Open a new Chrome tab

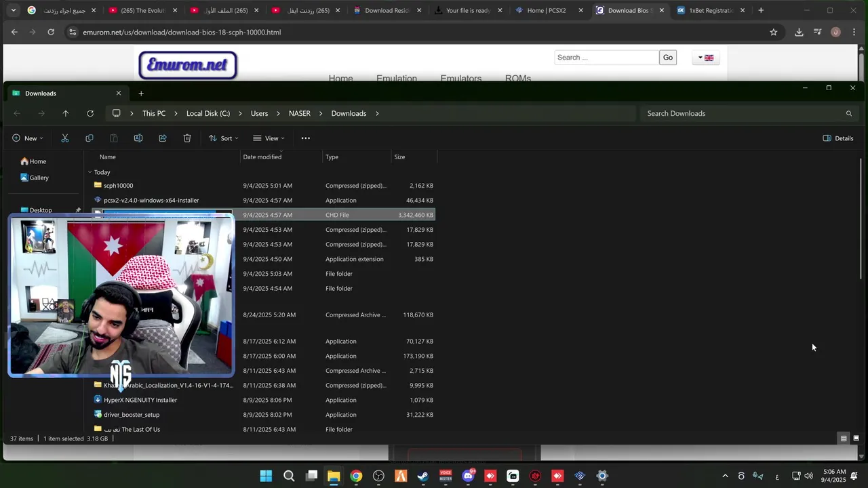[x=761, y=10]
